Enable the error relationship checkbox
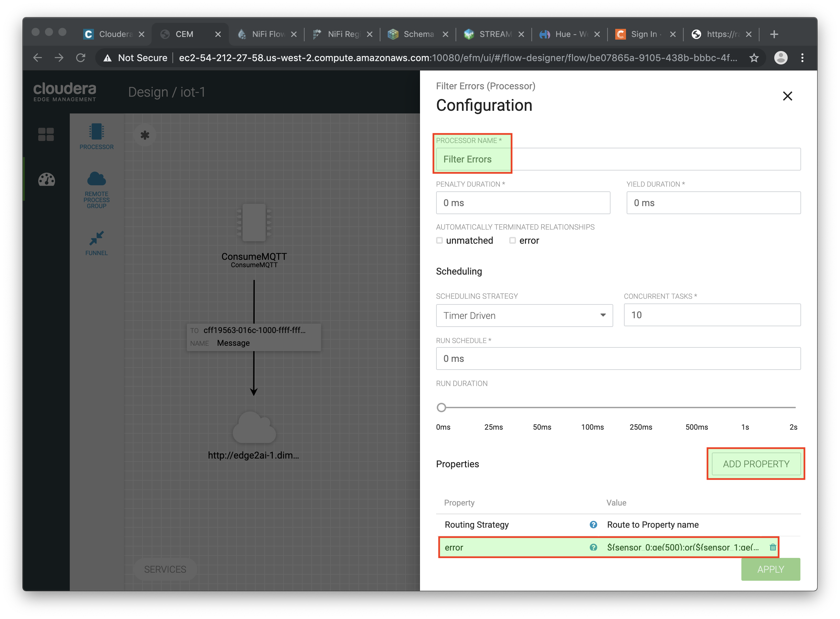Screen dimensions: 840x619 511,240
